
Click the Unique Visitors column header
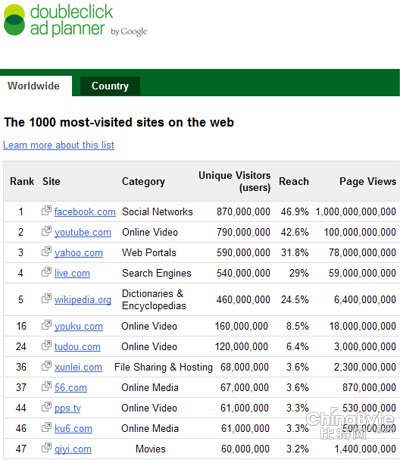(x=234, y=181)
